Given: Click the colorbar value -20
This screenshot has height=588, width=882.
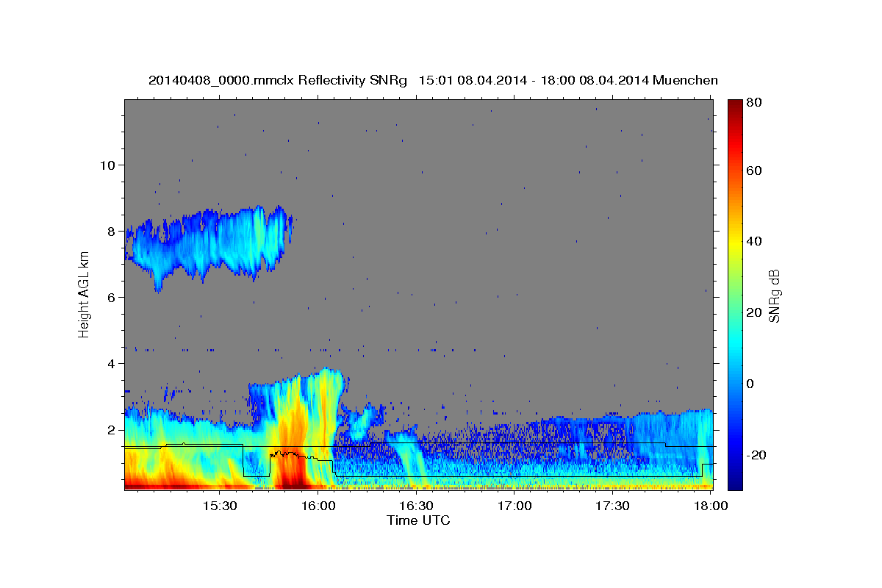Looking at the screenshot, I should pos(756,455).
